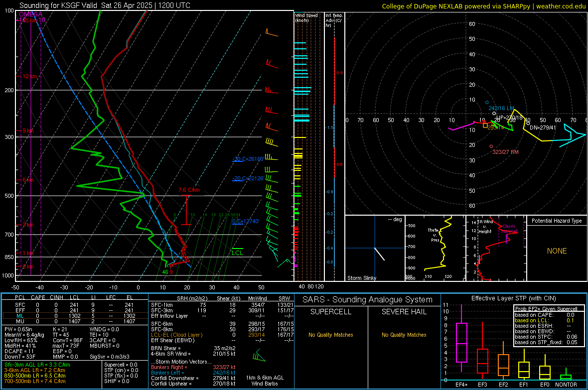
Task: Click the 'Supercell = 0.0' composite value
Action: 121,365
